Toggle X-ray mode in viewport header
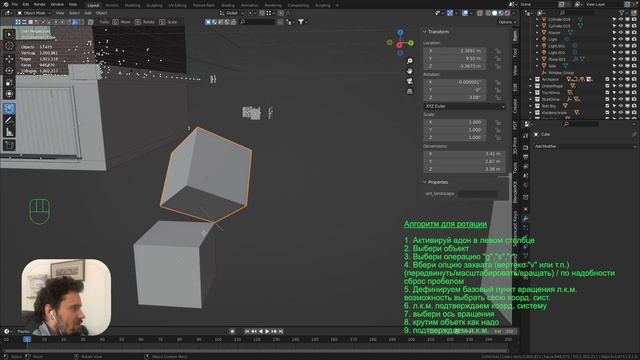 [x=480, y=13]
